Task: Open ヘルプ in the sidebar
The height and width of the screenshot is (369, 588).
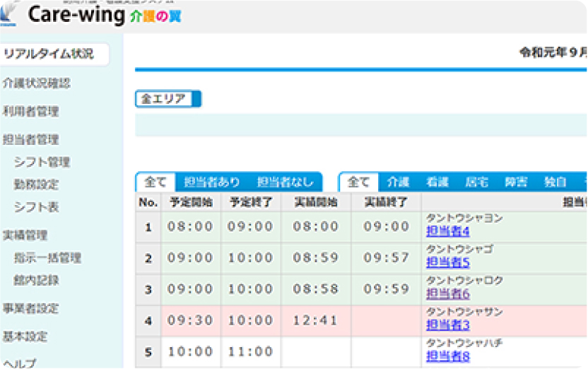Action: 20,363
